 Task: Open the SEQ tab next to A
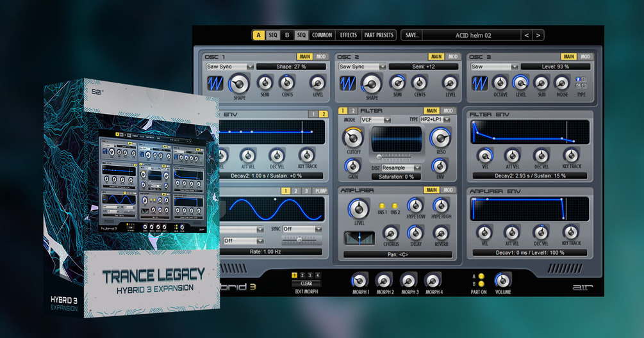tap(273, 35)
